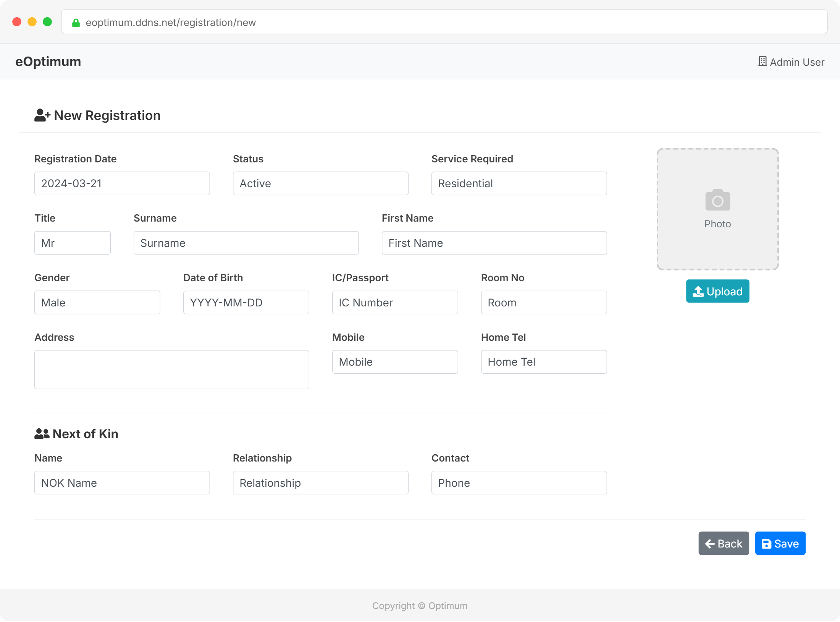
Task: Open the Service Required dropdown
Action: point(519,183)
